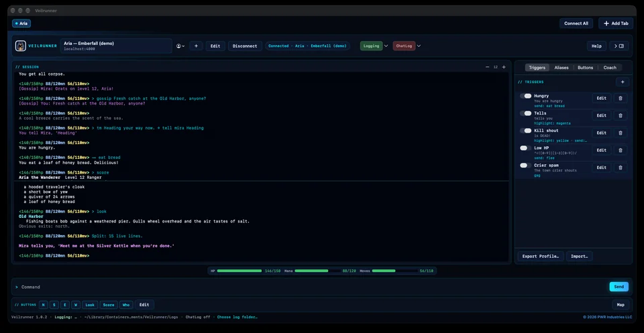Select the Aria session tab

21,23
